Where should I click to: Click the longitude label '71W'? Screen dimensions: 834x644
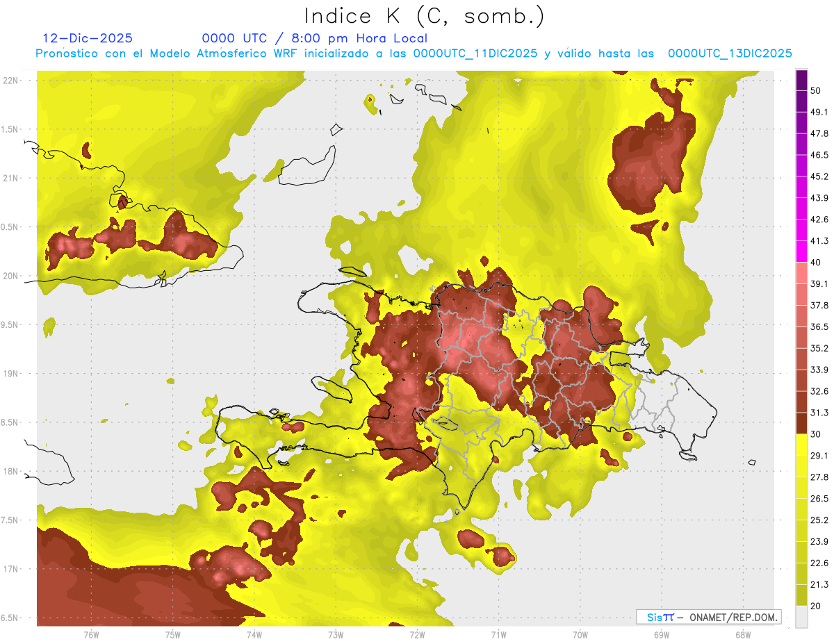click(498, 635)
